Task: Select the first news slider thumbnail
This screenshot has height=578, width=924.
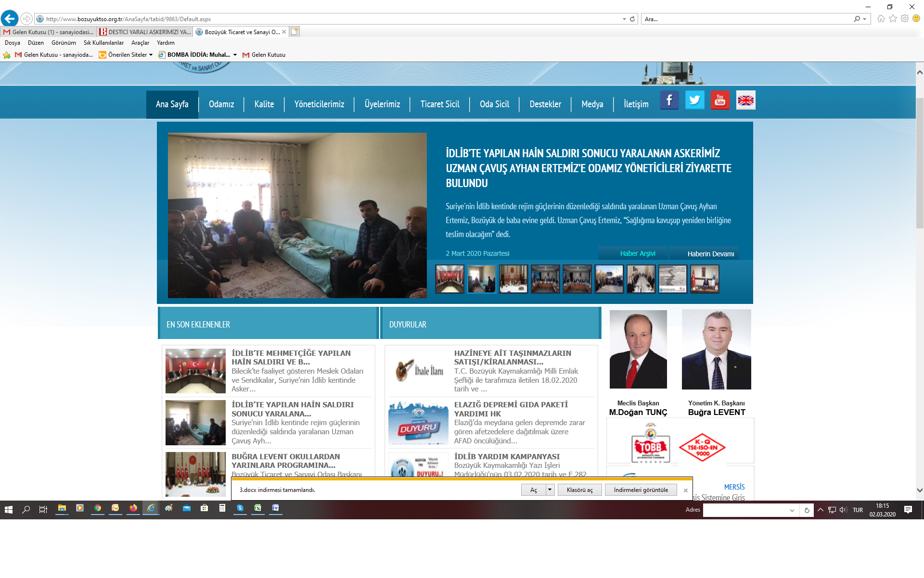Action: click(450, 279)
